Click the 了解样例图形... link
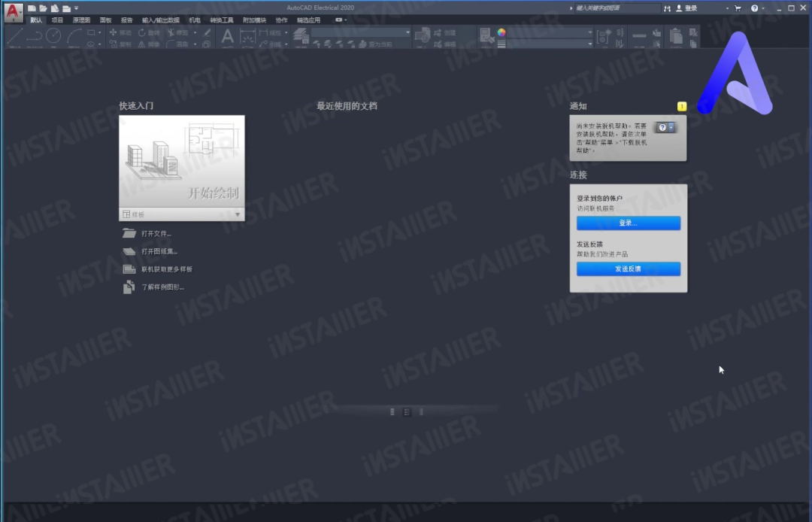812x522 pixels. click(x=162, y=287)
